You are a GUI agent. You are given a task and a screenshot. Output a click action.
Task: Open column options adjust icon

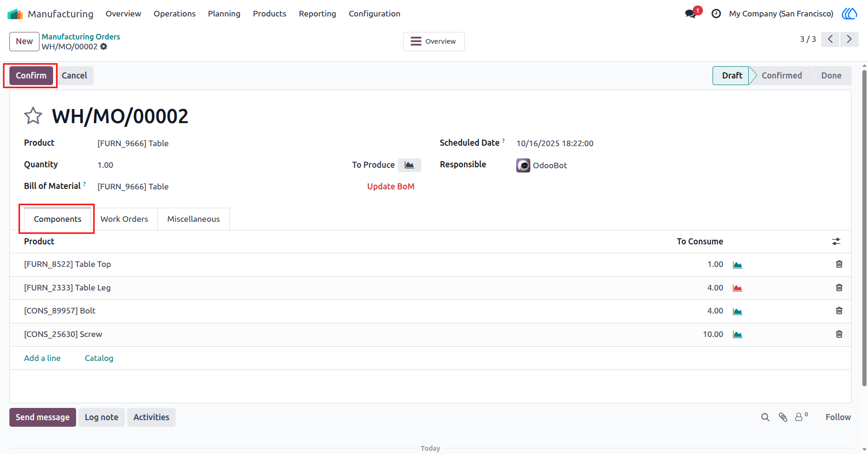click(836, 242)
